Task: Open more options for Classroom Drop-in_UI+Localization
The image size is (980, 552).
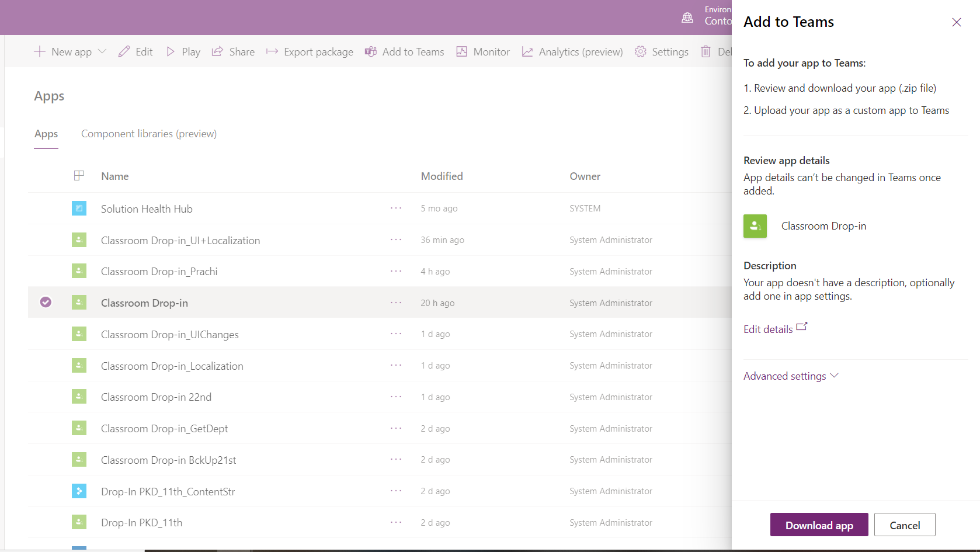Action: click(x=396, y=239)
